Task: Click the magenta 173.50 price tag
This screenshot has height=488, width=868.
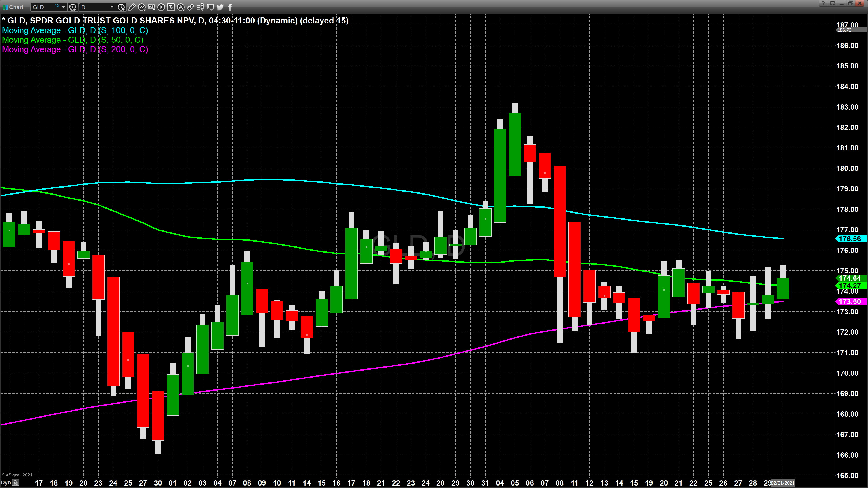Action: (851, 301)
